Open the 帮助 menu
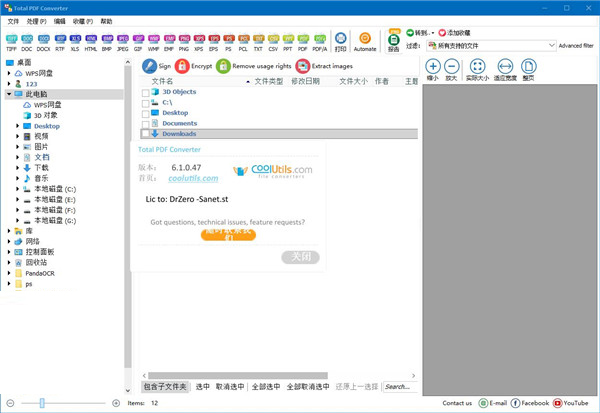The image size is (600, 413). 106,21
